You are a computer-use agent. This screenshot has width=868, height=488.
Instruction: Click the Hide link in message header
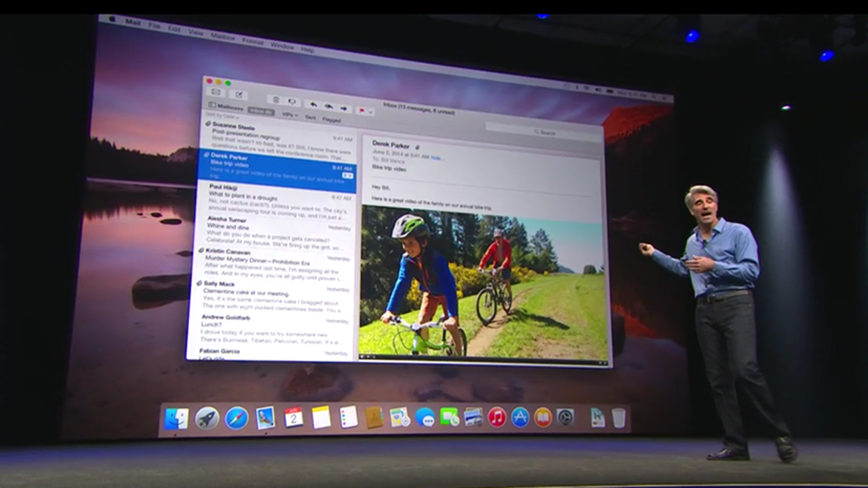pos(437,157)
